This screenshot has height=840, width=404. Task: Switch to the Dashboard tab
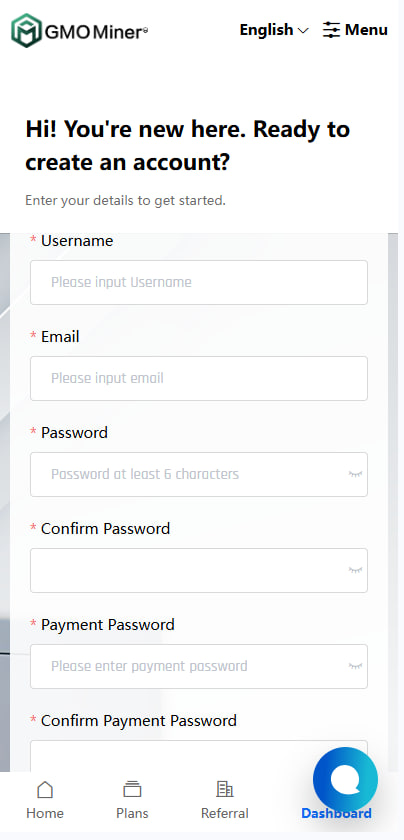click(x=336, y=813)
